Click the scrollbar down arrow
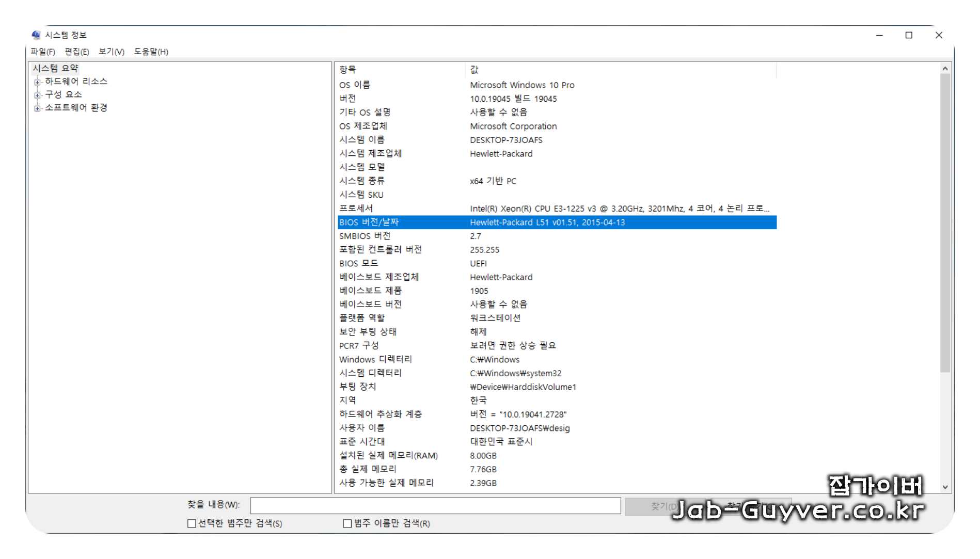This screenshot has height=559, width=980. [x=945, y=486]
